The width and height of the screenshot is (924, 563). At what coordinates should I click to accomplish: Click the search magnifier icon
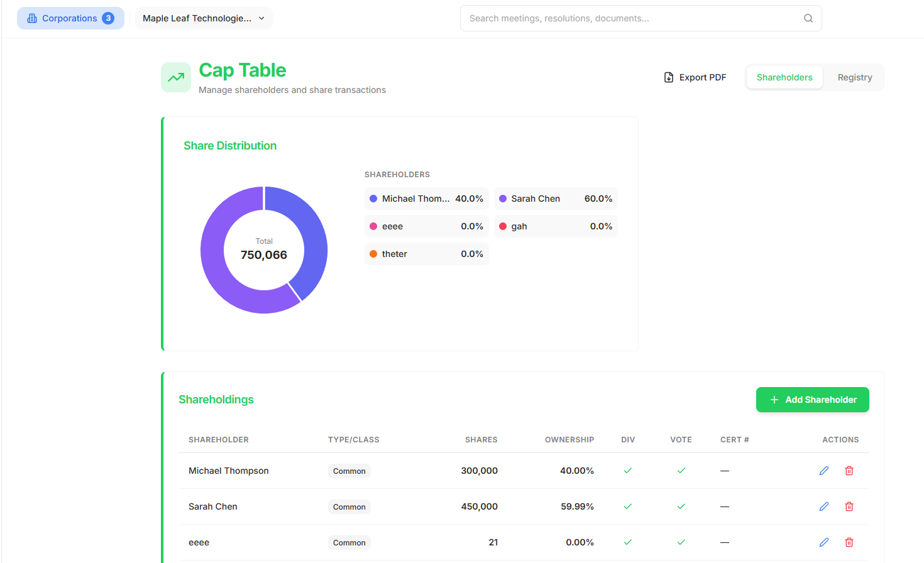pyautogui.click(x=808, y=18)
